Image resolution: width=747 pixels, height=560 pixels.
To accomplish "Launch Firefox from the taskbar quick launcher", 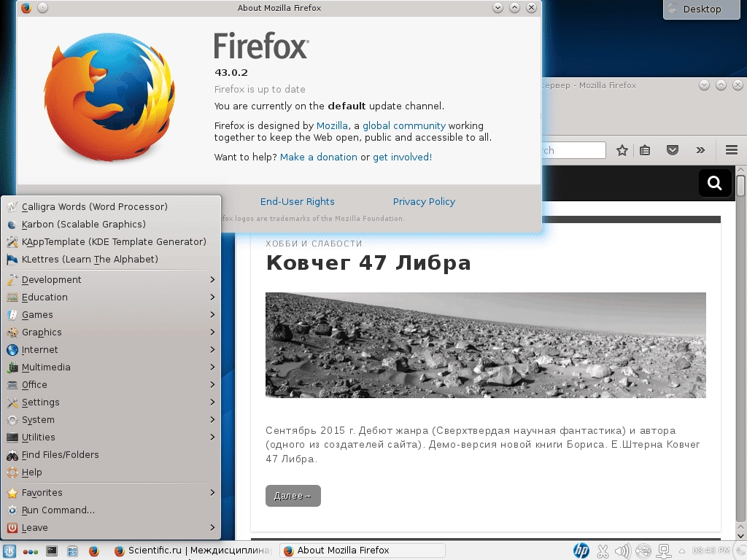I will (94, 551).
